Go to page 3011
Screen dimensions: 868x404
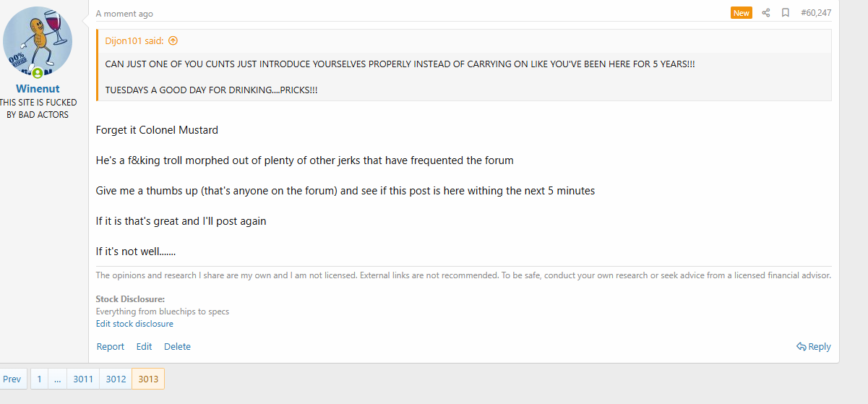(x=83, y=379)
